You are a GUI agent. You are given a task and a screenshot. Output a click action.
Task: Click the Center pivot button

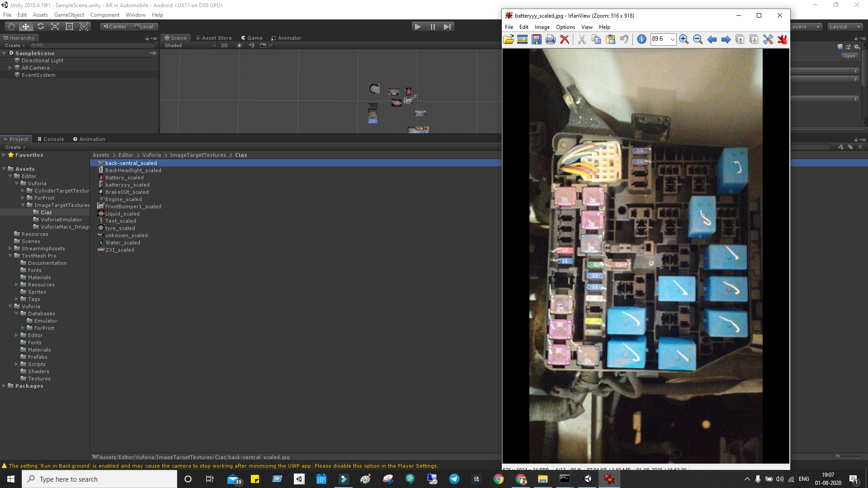[x=115, y=27]
